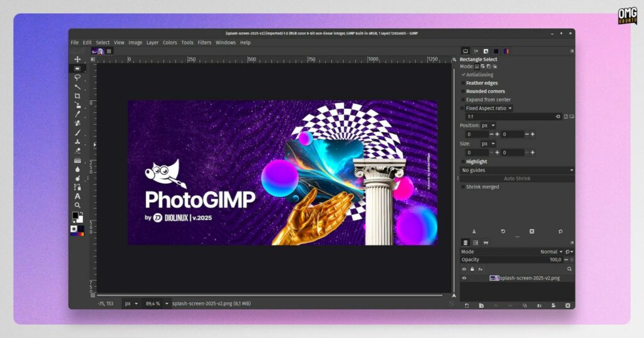Search layers with the magnifier icon
This screenshot has height=338, width=644.
click(569, 269)
